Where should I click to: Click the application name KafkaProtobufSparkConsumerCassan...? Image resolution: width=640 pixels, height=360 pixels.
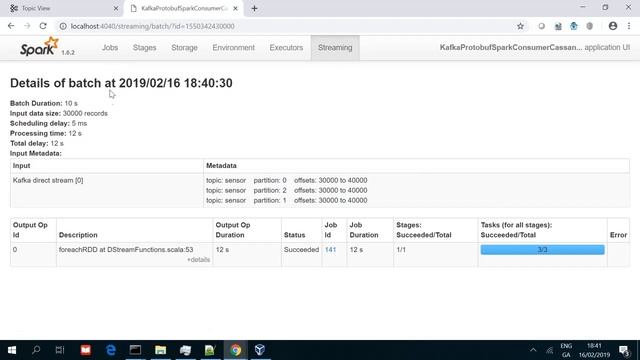[511, 47]
